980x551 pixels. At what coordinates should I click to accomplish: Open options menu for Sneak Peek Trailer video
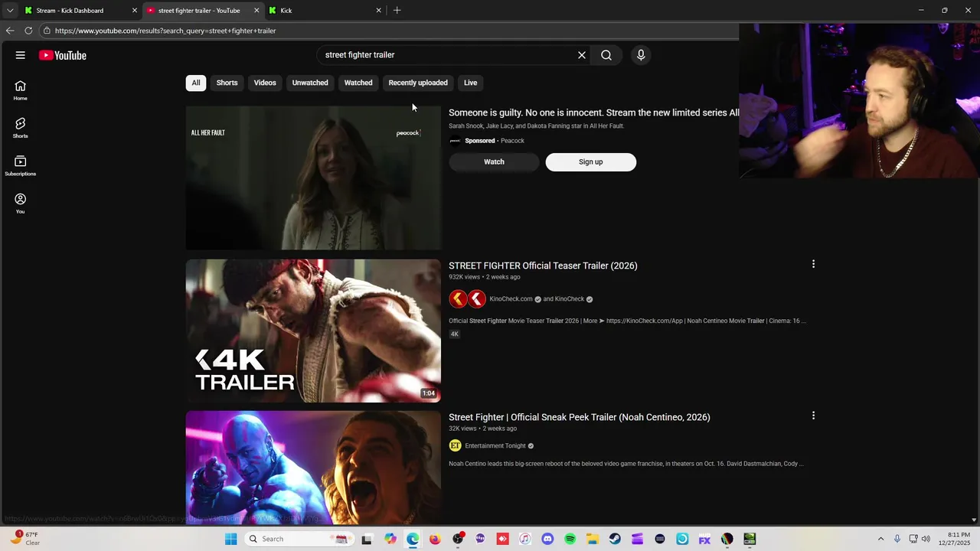(x=813, y=416)
